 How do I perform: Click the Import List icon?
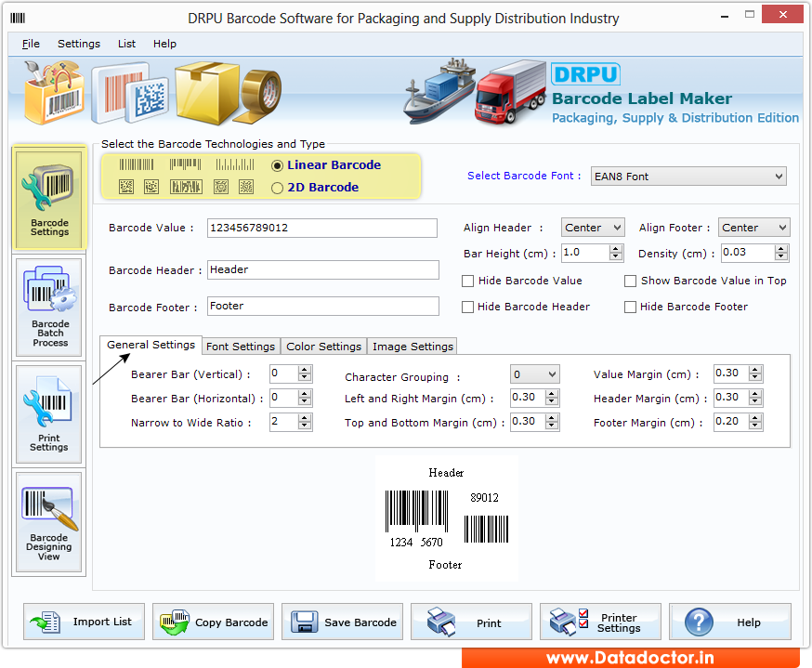click(46, 622)
